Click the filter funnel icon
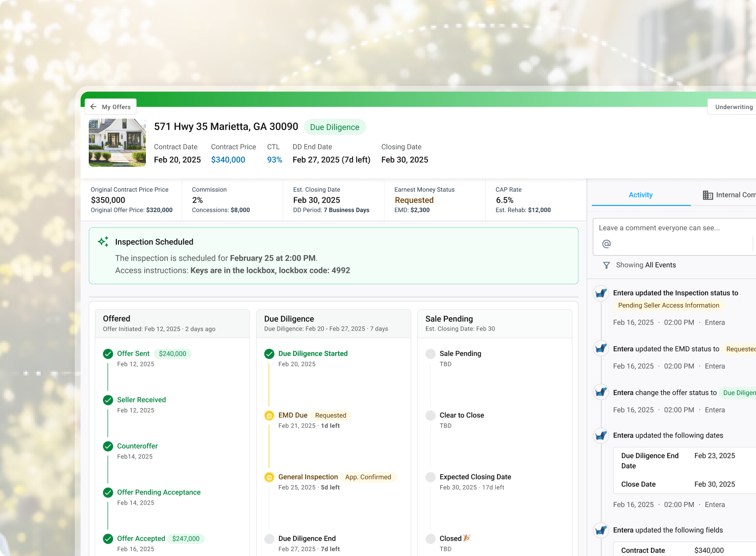 (x=607, y=265)
